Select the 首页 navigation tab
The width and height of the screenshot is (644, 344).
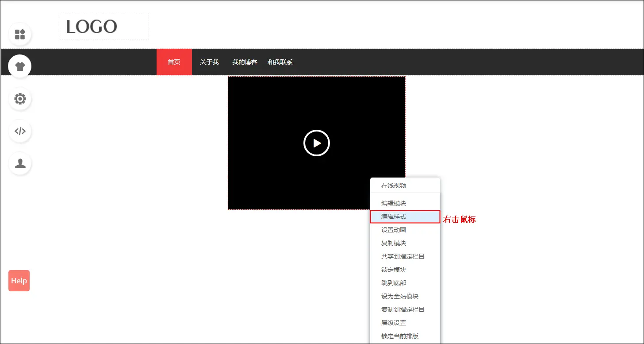click(174, 62)
